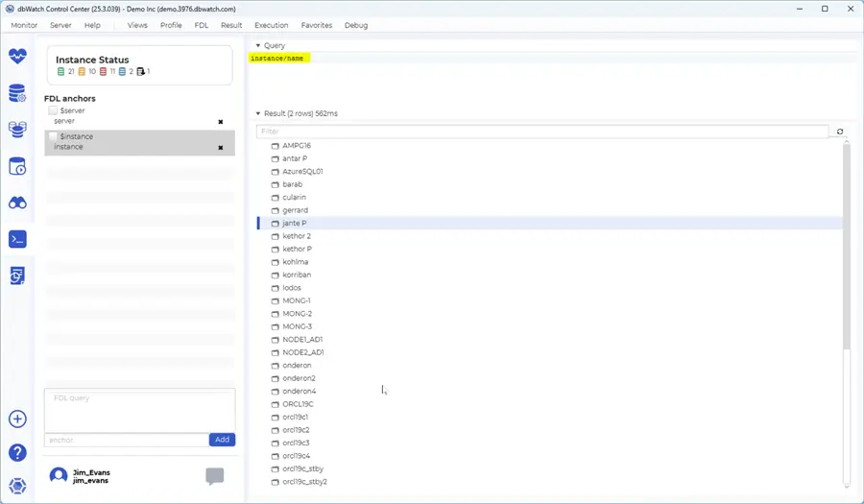Open the Favorites menu
The image size is (864, 504).
coord(316,25)
